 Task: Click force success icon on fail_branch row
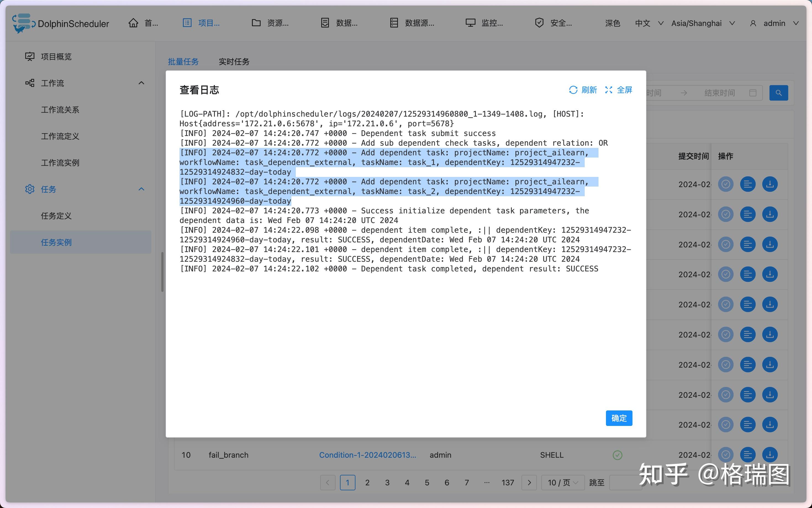[x=725, y=455]
